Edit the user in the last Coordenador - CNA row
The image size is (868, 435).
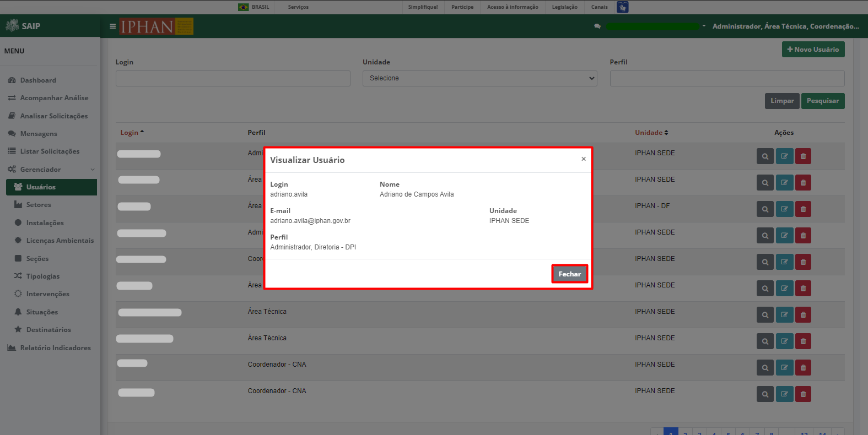(784, 394)
